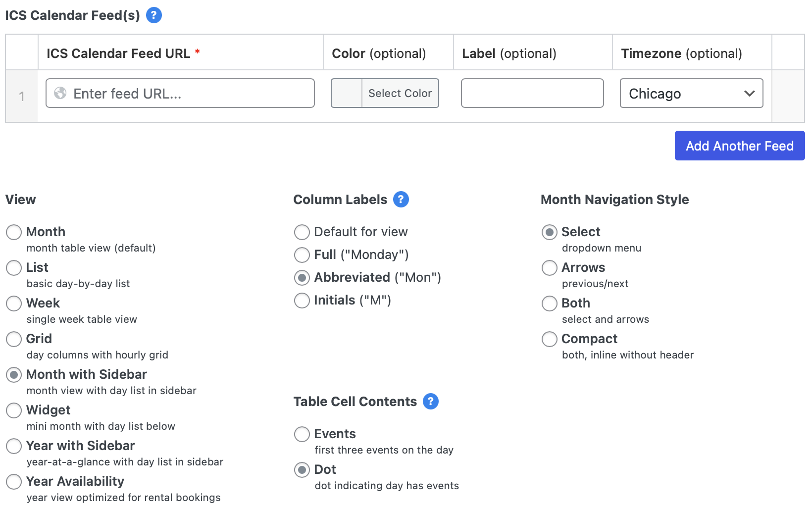The height and width of the screenshot is (509, 812).
Task: Click the timezone dropdown chevron arrow
Action: (749, 93)
